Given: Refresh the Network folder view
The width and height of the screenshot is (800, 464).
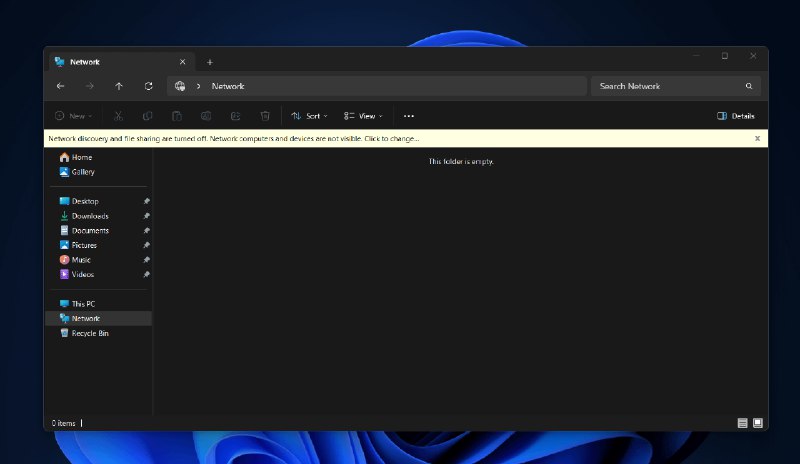Looking at the screenshot, I should click(148, 86).
